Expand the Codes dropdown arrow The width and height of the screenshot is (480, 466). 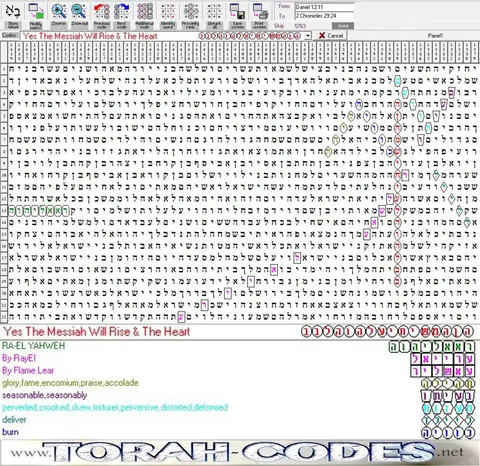pos(308,36)
